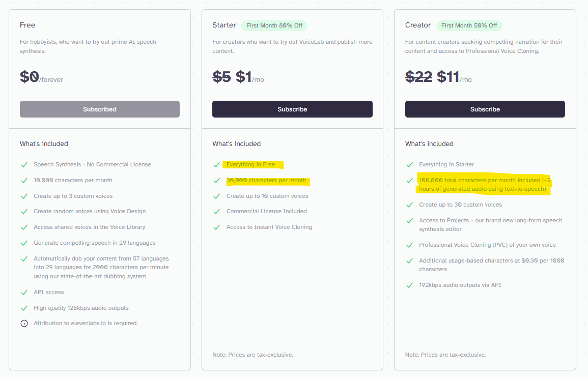Click checkmark beside Everything in Starter
The height and width of the screenshot is (377, 588).
pyautogui.click(x=409, y=164)
